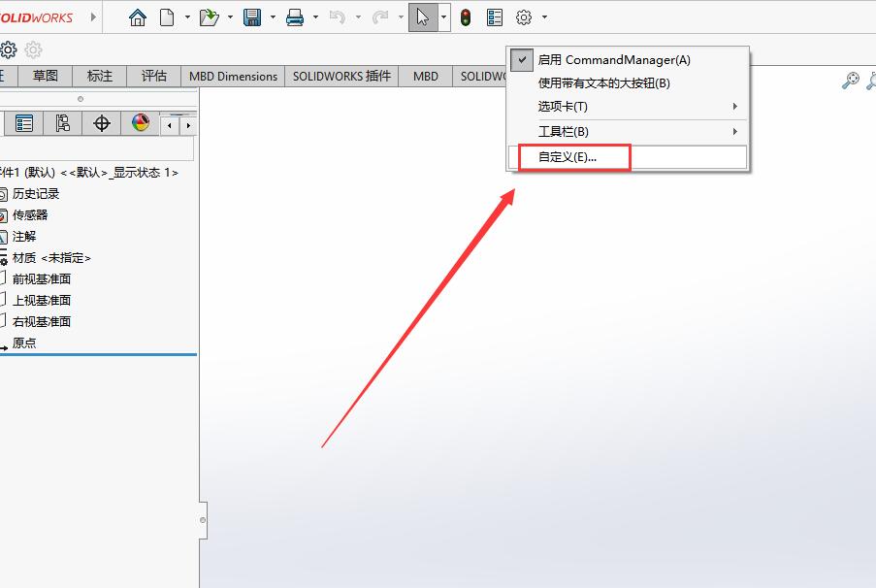Screen dimensions: 876x588
Task: Click the Print icon
Action: click(x=295, y=17)
